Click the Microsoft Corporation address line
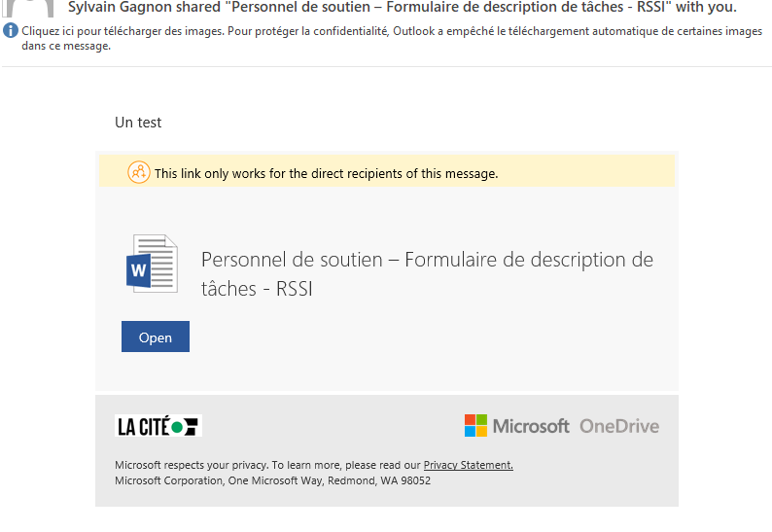Image resolution: width=772 pixels, height=532 pixels. 272,480
